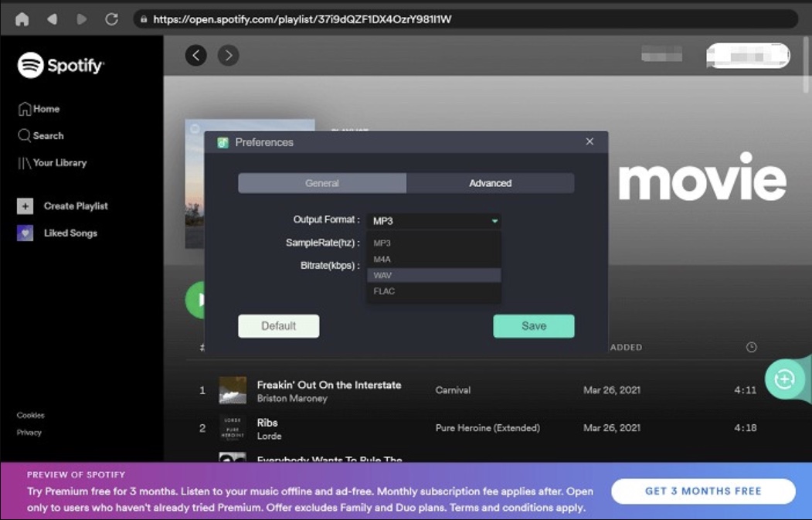This screenshot has width=812, height=520.
Task: Choose MP3 from the format list
Action: tap(434, 243)
